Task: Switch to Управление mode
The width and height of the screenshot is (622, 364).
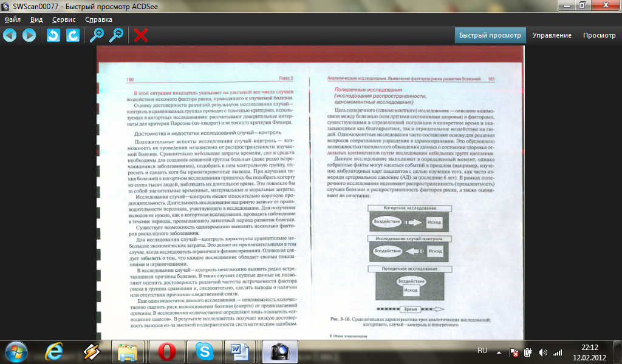Action: pos(552,35)
